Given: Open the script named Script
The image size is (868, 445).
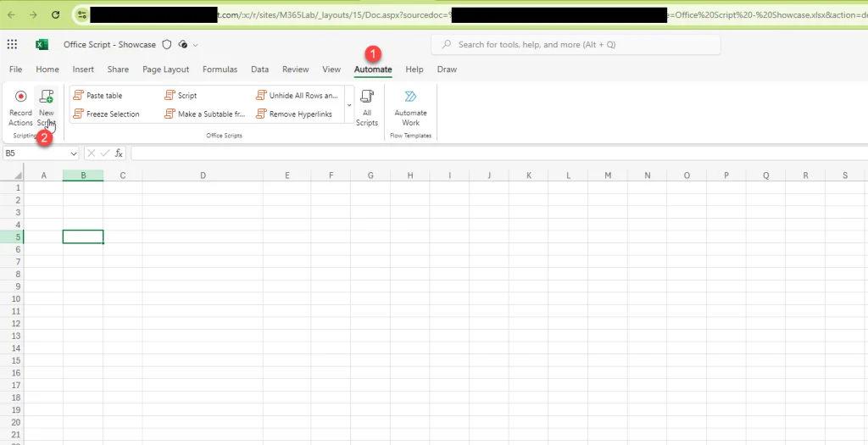Looking at the screenshot, I should click(181, 96).
